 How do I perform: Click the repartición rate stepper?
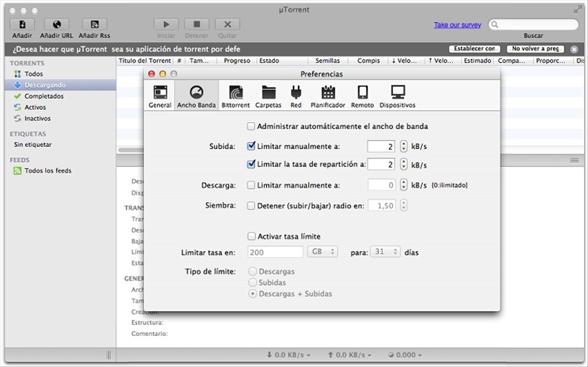[x=404, y=164]
